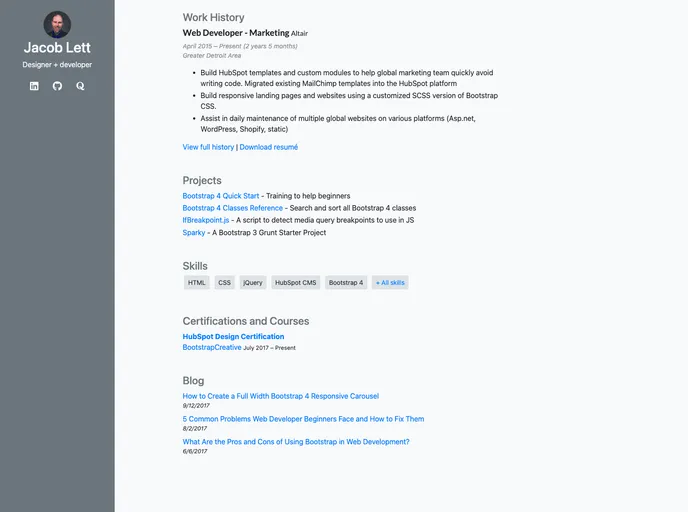688x512 pixels.
Task: Select the HubSpot CMS skill tag
Action: 295,283
